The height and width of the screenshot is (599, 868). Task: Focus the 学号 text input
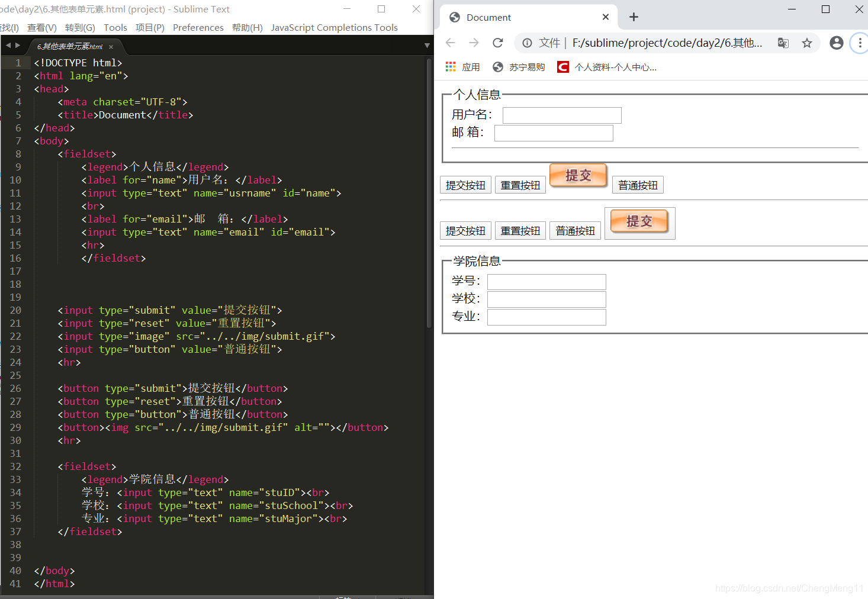[546, 282]
